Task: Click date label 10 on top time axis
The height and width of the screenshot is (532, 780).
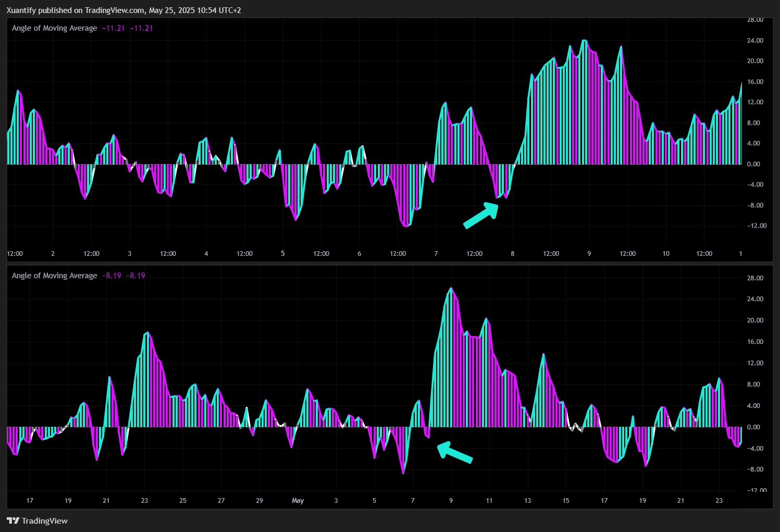Action: click(666, 254)
